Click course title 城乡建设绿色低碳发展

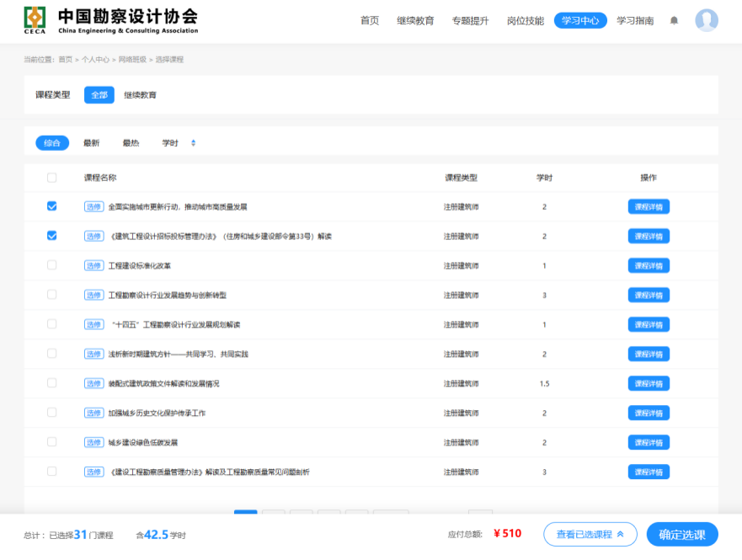143,443
